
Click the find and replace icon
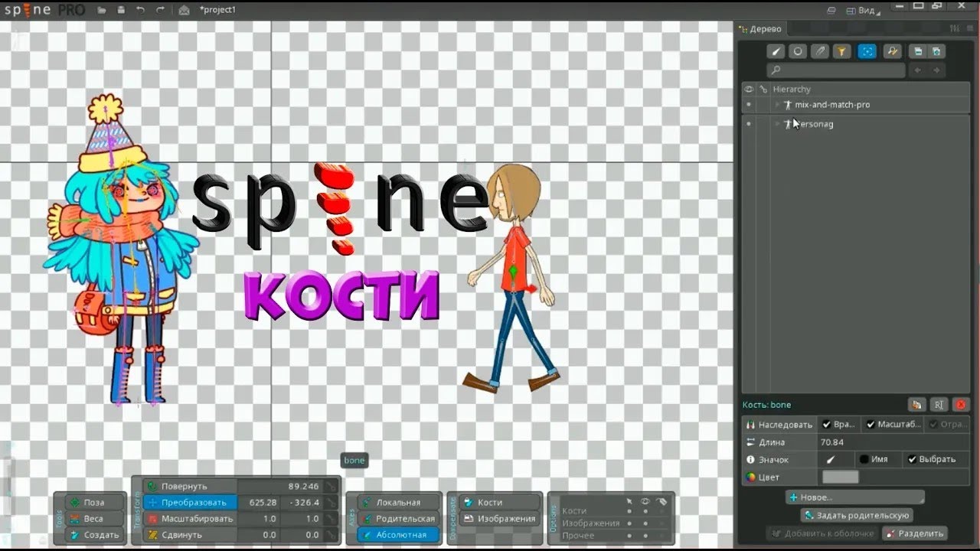891,51
